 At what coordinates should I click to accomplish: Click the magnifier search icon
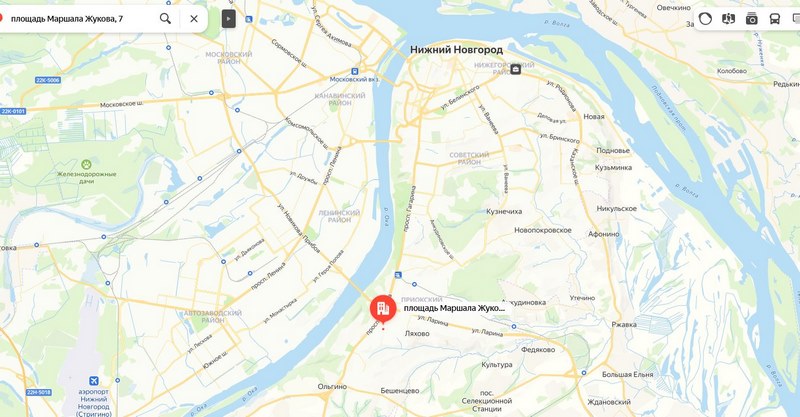(x=165, y=19)
